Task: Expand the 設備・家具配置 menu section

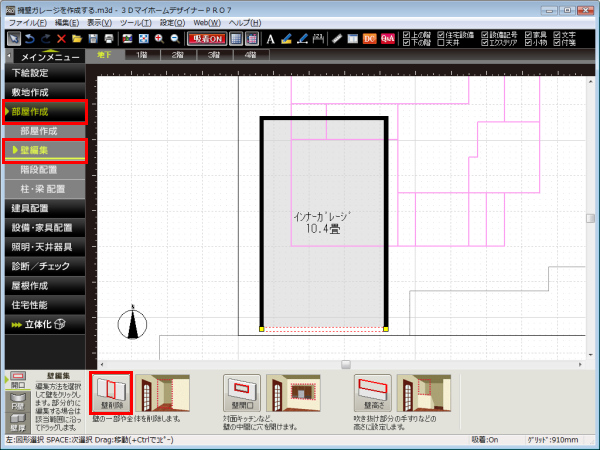Action: coord(49,227)
